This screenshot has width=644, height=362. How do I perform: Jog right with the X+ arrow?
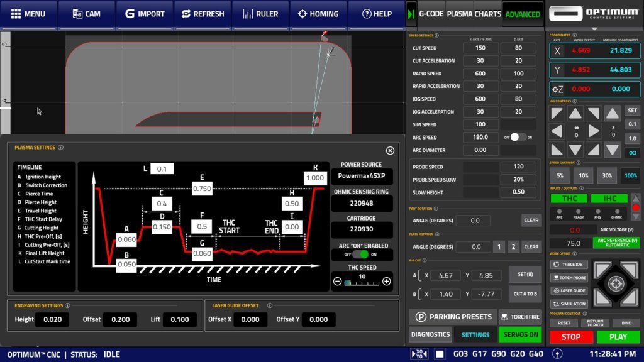pyautogui.click(x=594, y=131)
